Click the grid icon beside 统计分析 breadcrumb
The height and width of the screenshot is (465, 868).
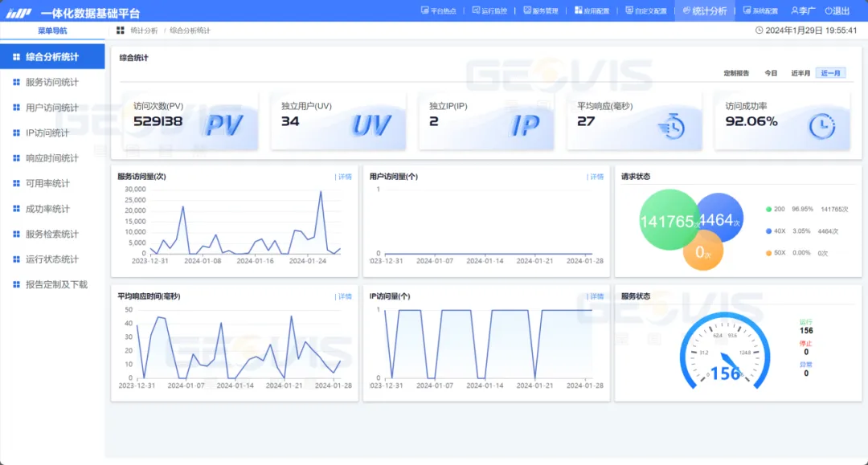pyautogui.click(x=121, y=31)
